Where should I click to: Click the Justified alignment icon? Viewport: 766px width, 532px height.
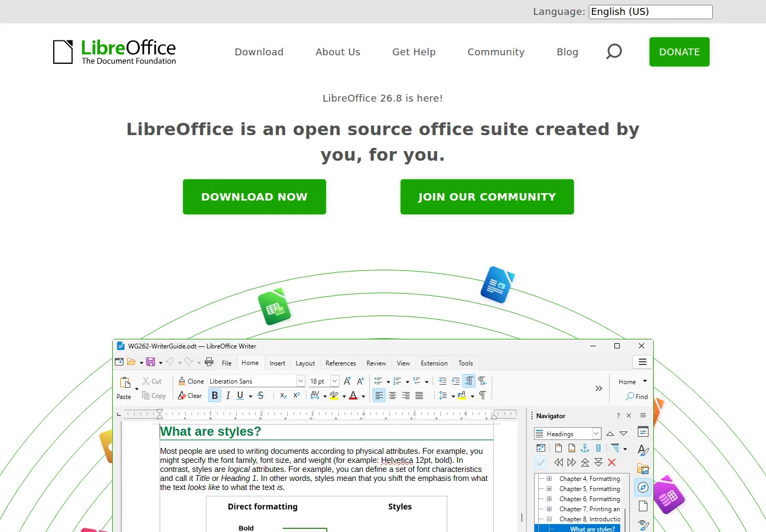pyautogui.click(x=419, y=395)
